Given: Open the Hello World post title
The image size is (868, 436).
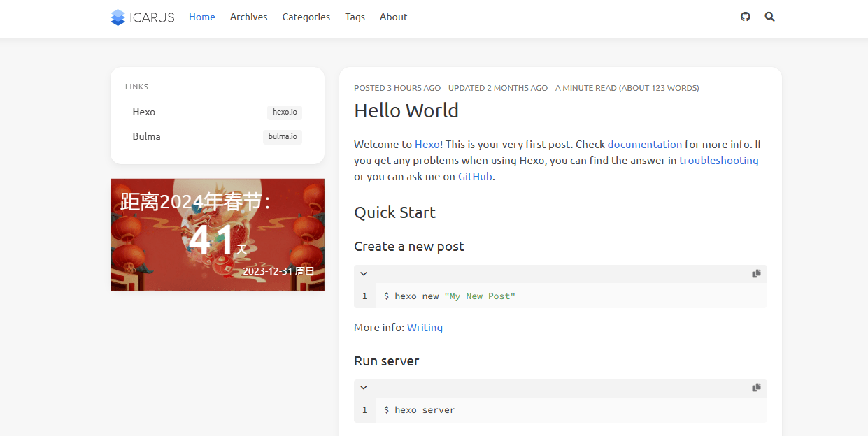Looking at the screenshot, I should (x=406, y=110).
